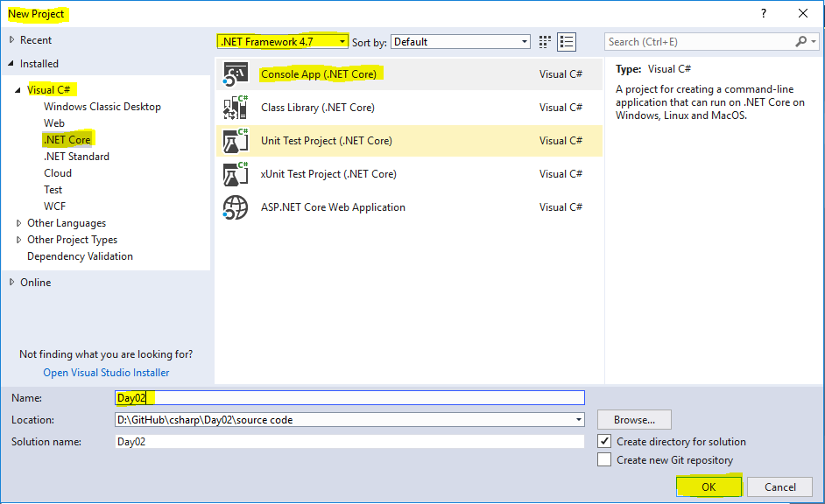Select the .NET Standard category
The image size is (825, 504).
click(x=76, y=157)
